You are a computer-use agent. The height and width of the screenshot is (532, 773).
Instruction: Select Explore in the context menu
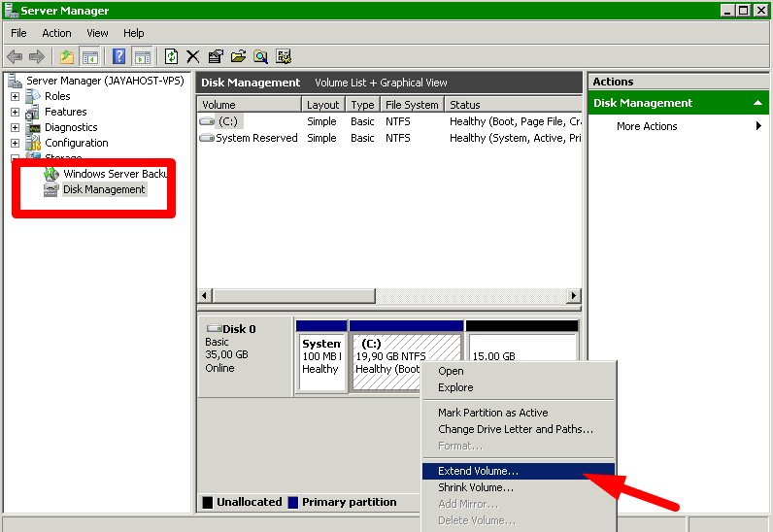(519, 387)
